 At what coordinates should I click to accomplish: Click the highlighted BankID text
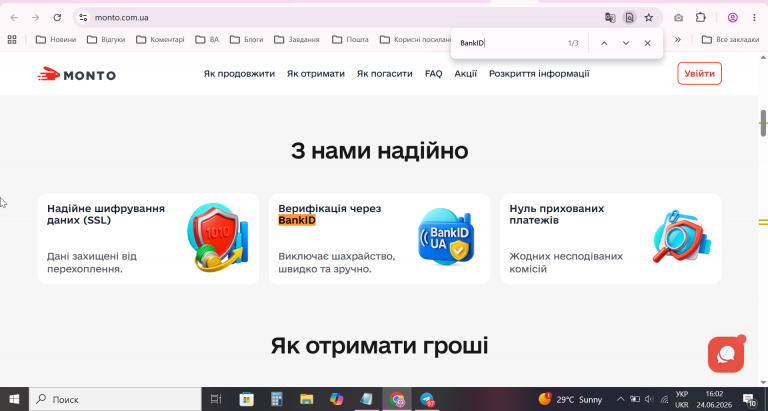tap(297, 220)
